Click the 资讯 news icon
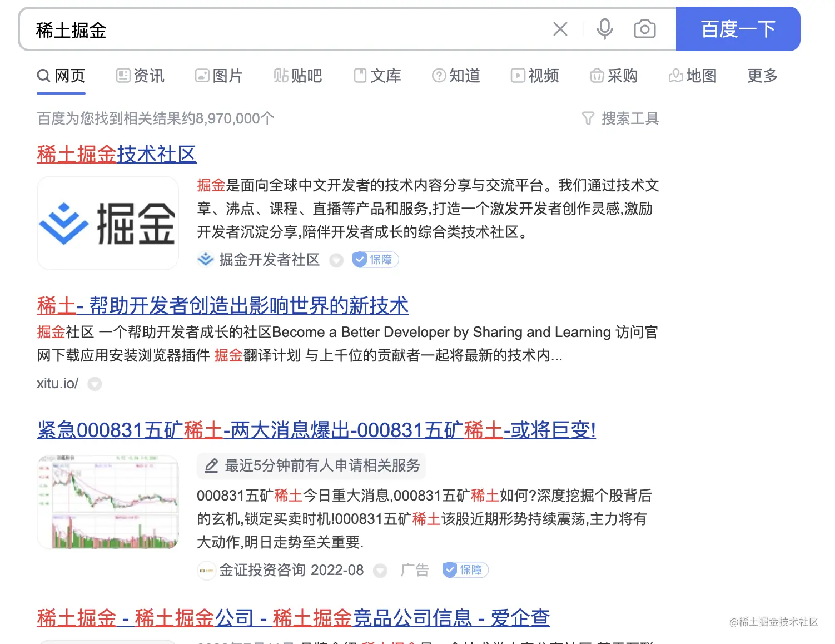835x644 pixels. (123, 75)
